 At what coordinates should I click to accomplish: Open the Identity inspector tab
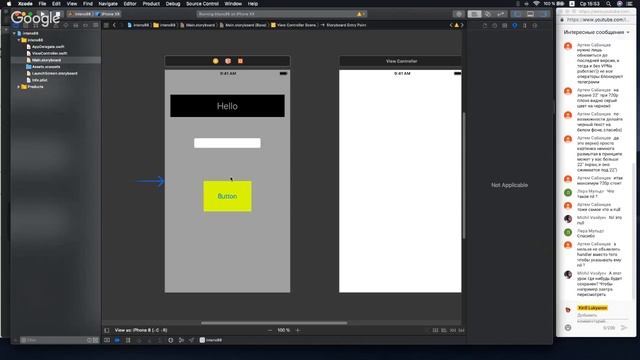(x=504, y=25)
